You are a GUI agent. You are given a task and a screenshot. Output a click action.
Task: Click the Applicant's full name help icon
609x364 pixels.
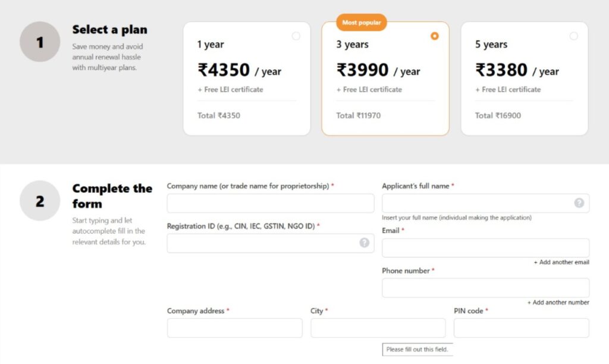coord(579,203)
